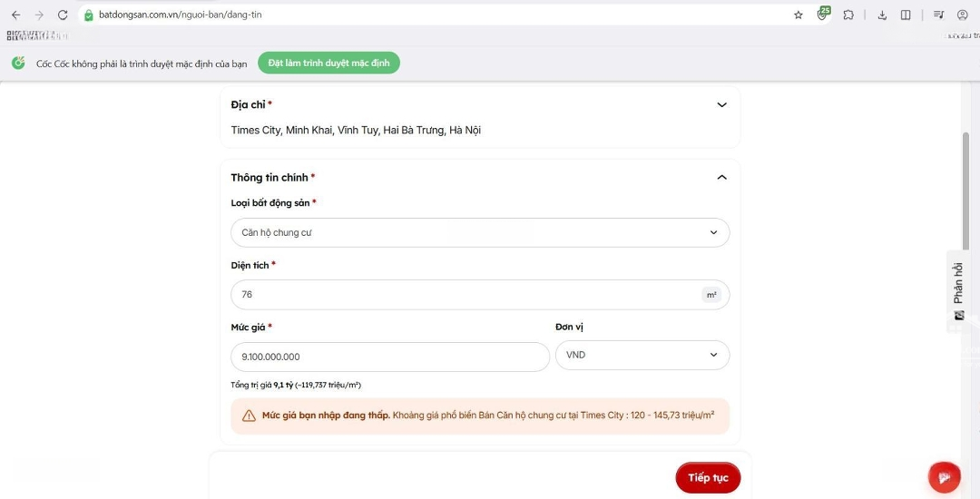The width and height of the screenshot is (980, 499).
Task: Open the user profile icon
Action: (963, 15)
